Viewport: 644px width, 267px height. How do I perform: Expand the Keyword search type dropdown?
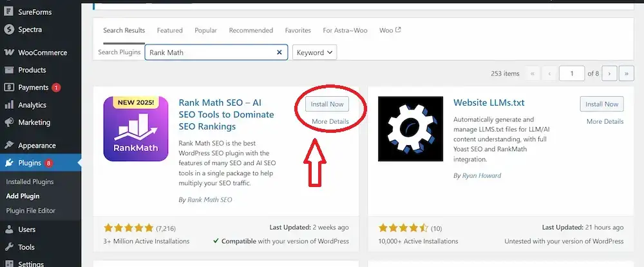pos(314,53)
